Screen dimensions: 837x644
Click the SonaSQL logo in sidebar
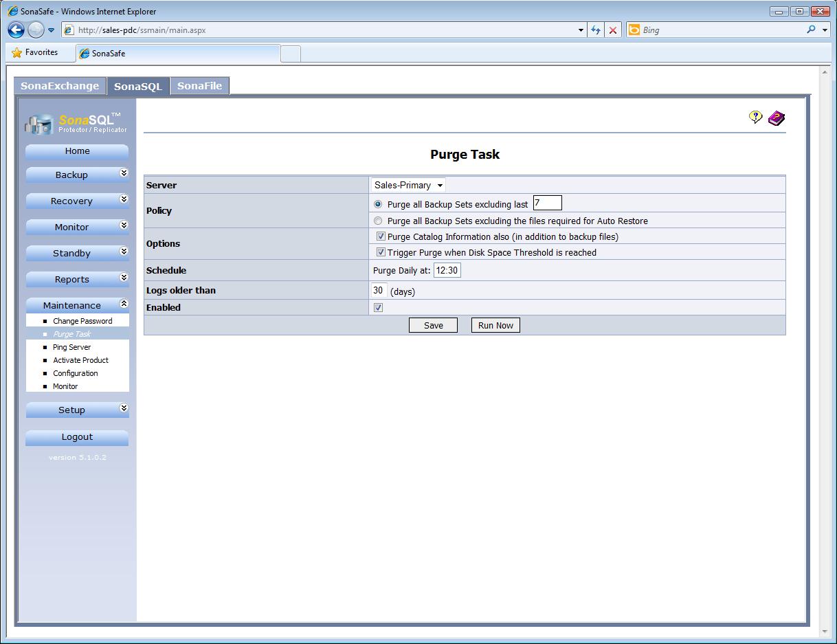pyautogui.click(x=76, y=123)
